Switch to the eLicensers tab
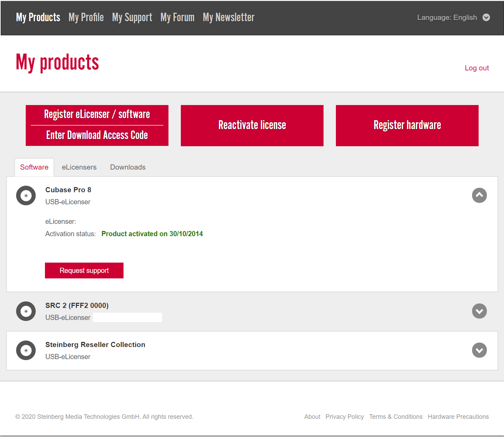The width and height of the screenshot is (504, 437). pyautogui.click(x=79, y=167)
